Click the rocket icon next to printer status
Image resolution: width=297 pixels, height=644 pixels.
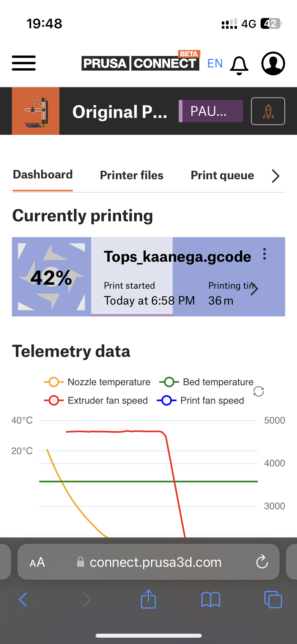point(268,111)
